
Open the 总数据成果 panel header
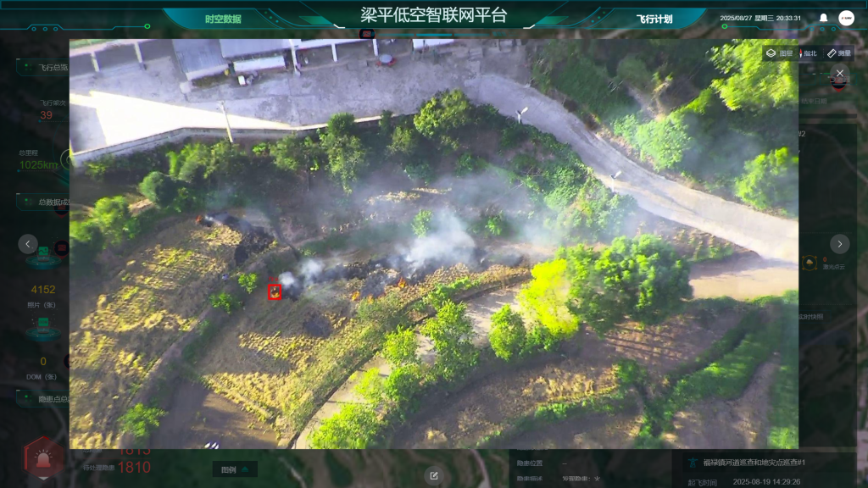(x=51, y=202)
